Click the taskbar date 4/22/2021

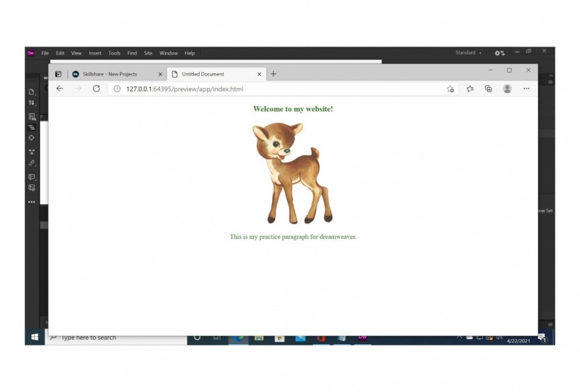[x=518, y=341]
